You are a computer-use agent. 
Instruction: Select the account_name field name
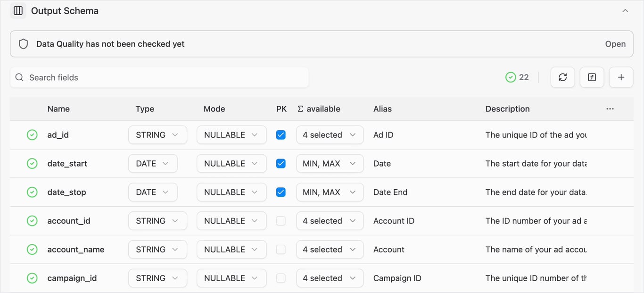[x=76, y=250]
